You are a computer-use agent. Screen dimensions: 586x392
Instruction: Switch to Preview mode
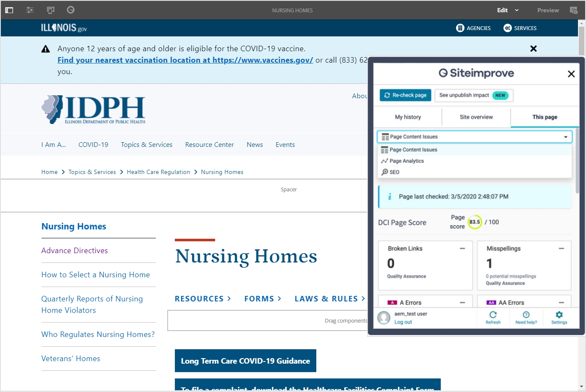(548, 10)
